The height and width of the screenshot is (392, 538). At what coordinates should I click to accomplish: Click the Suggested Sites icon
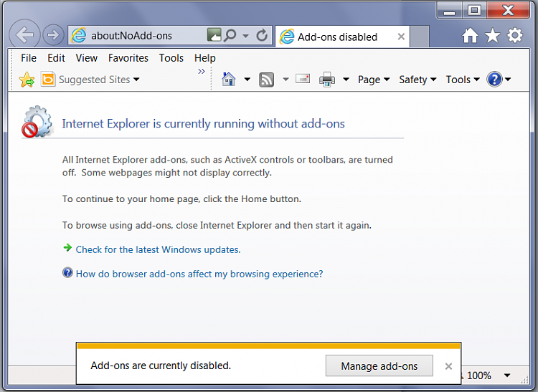coord(48,79)
